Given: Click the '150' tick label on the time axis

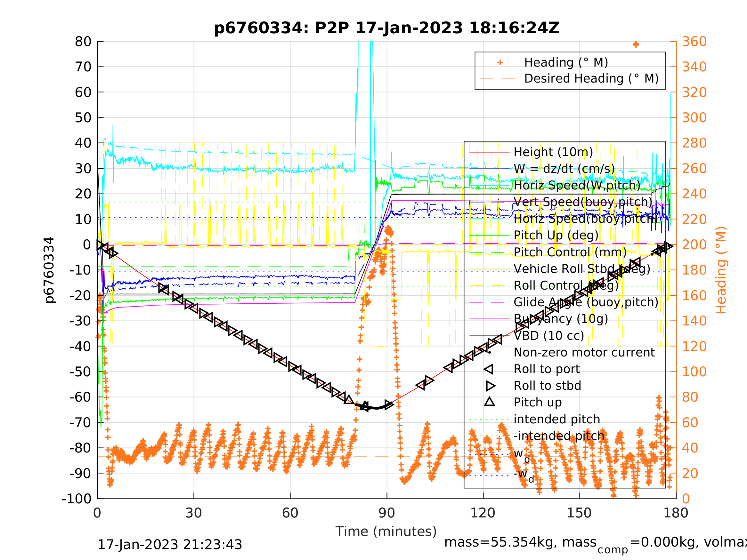Looking at the screenshot, I should (579, 513).
